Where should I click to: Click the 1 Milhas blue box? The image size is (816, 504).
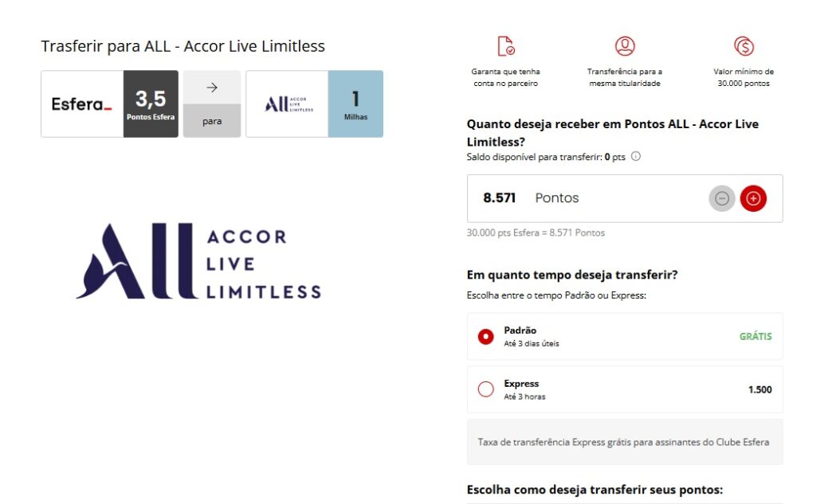click(x=355, y=104)
